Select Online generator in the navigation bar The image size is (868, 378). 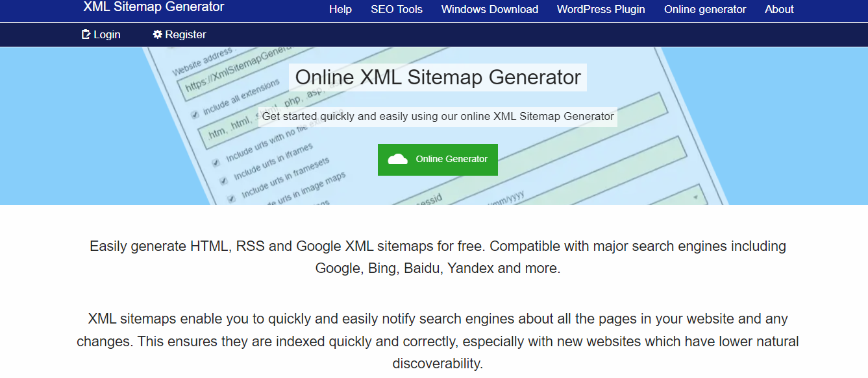point(705,9)
